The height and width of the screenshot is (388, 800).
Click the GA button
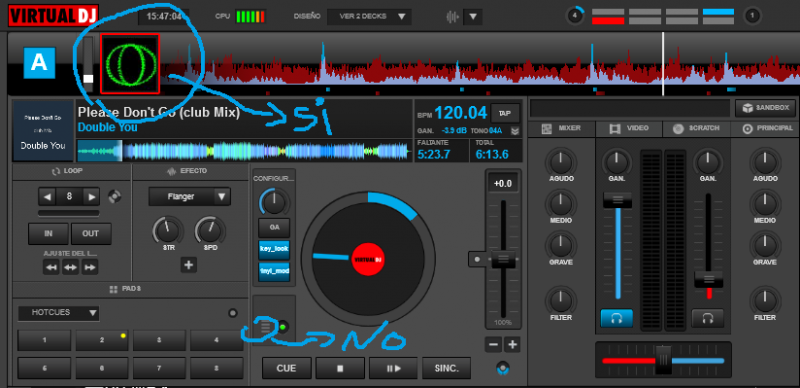coord(274,229)
